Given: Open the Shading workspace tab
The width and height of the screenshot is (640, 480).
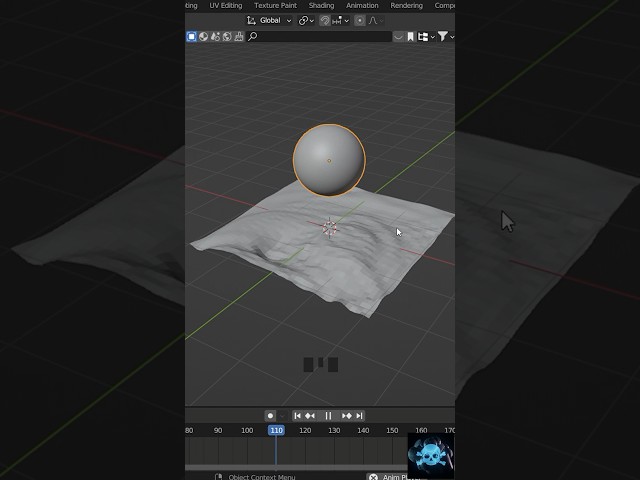Looking at the screenshot, I should click(321, 5).
